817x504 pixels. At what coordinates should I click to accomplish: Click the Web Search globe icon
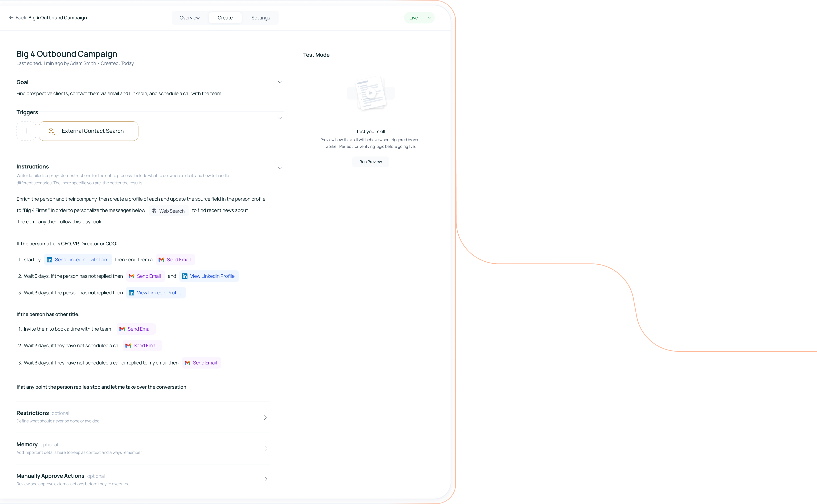pyautogui.click(x=154, y=211)
